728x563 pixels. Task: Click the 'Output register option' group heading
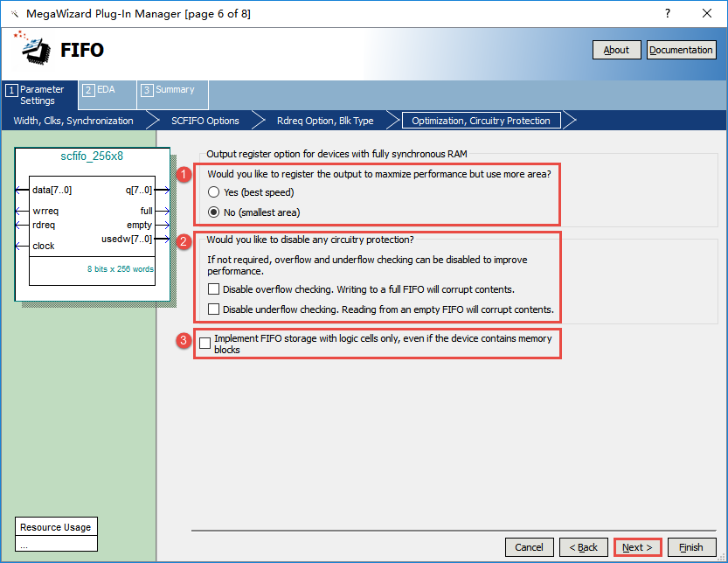[x=336, y=154]
